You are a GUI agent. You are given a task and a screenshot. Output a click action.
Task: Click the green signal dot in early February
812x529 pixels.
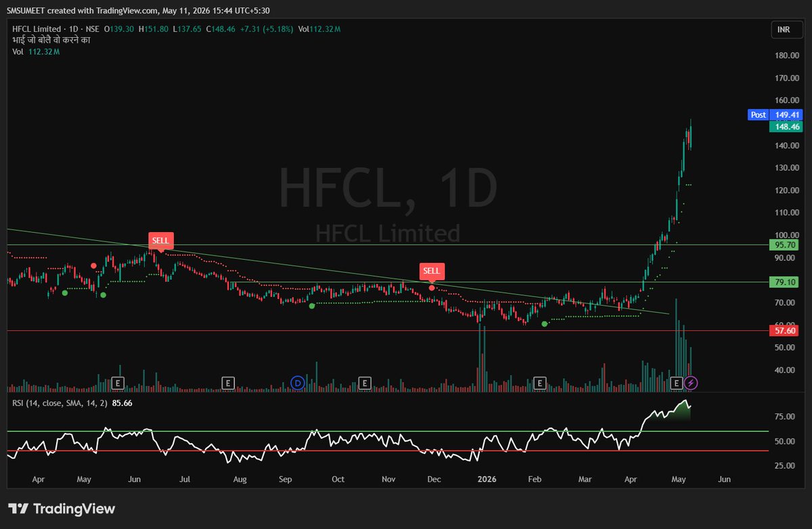point(545,324)
